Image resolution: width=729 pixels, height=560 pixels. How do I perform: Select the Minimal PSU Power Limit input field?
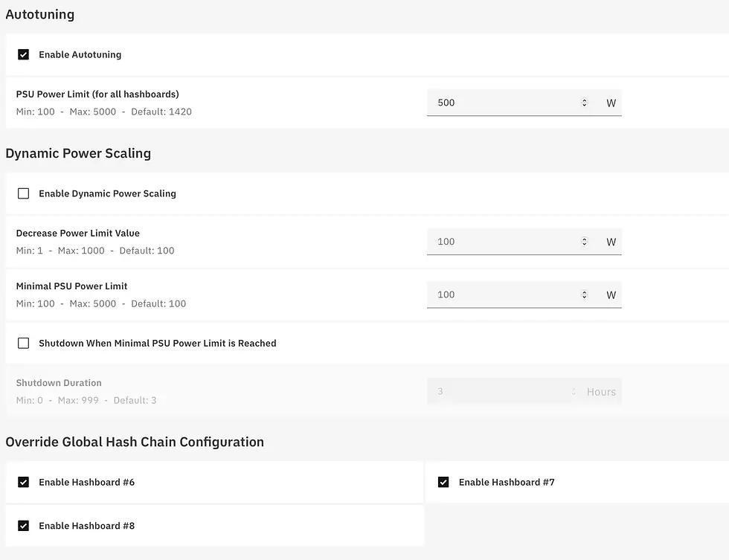[502, 295]
